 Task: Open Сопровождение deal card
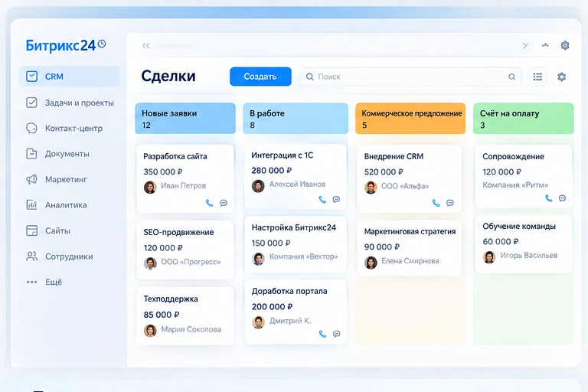(524, 176)
